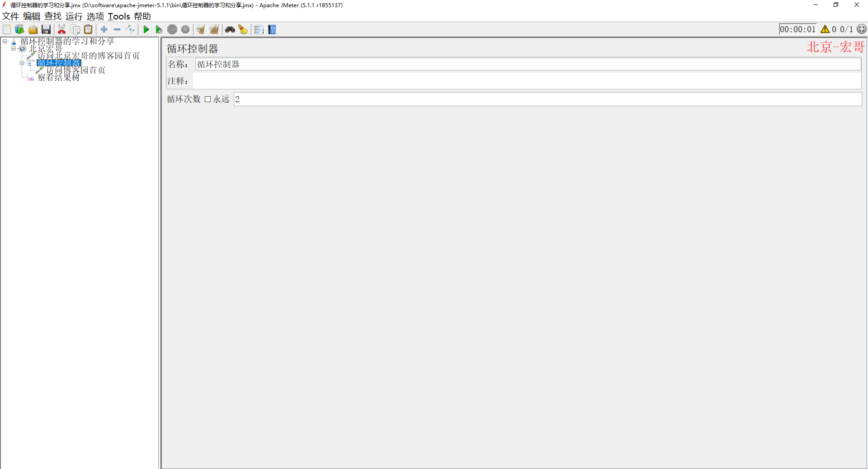Click the Shutdown gray X icon
This screenshot has width=868, height=469.
coord(185,29)
